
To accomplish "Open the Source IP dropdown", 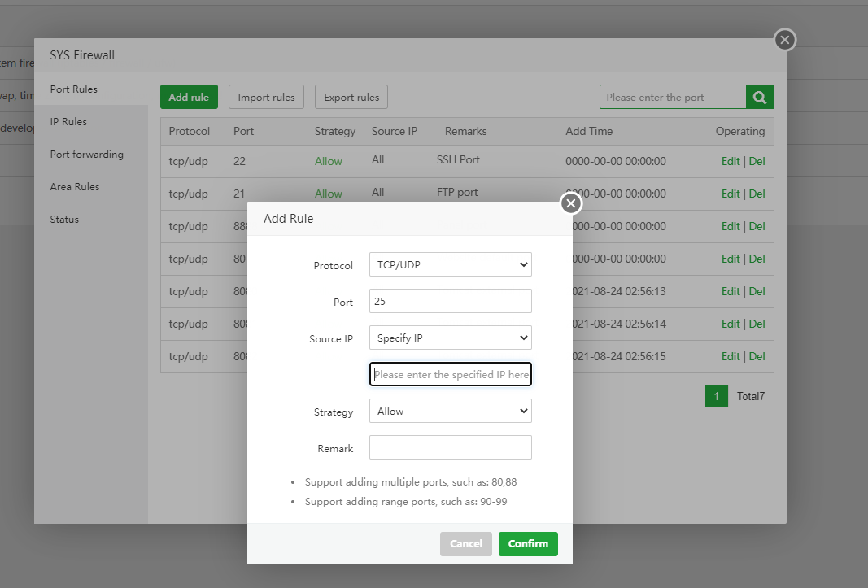I will click(x=450, y=338).
